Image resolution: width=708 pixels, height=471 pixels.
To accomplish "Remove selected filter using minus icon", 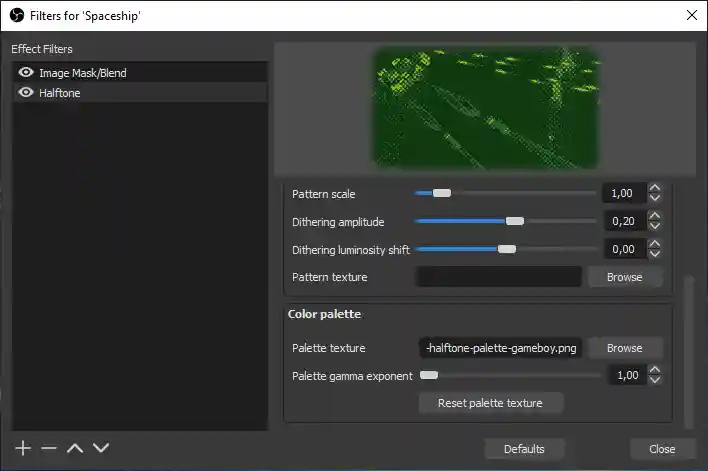I will (x=49, y=448).
